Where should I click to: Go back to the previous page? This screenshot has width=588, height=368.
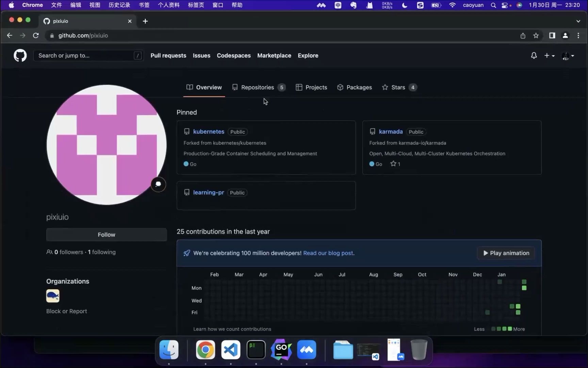[10, 35]
